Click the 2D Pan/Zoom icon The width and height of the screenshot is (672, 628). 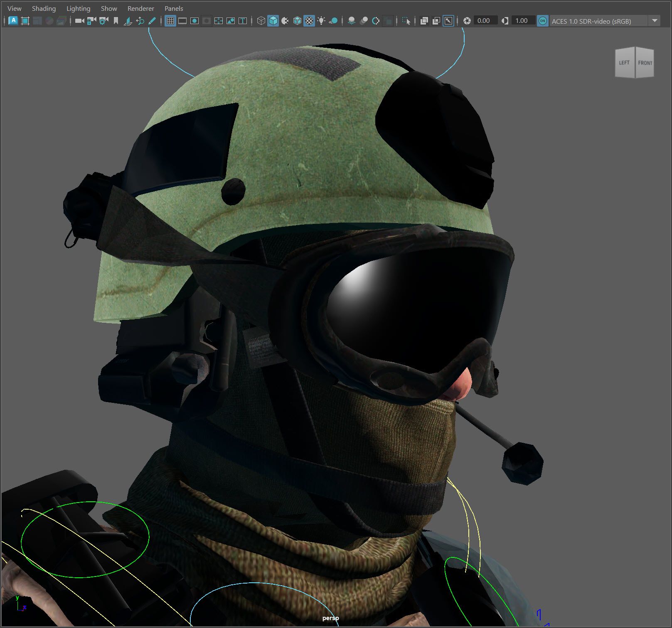tap(140, 20)
